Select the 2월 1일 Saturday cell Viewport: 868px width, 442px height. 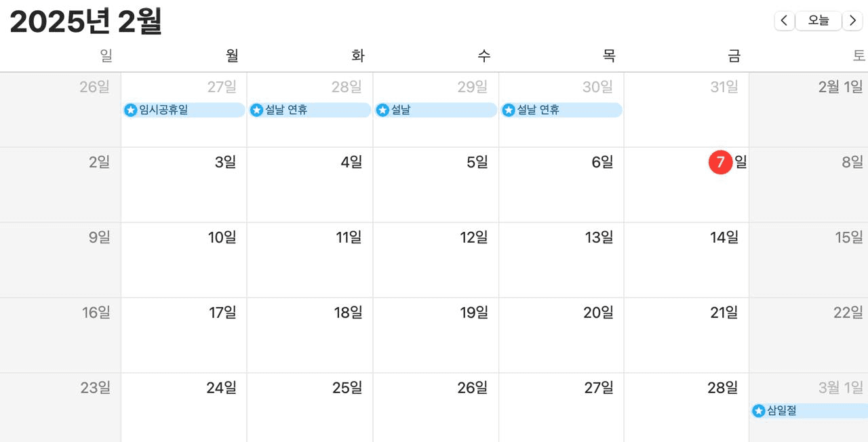pos(808,109)
